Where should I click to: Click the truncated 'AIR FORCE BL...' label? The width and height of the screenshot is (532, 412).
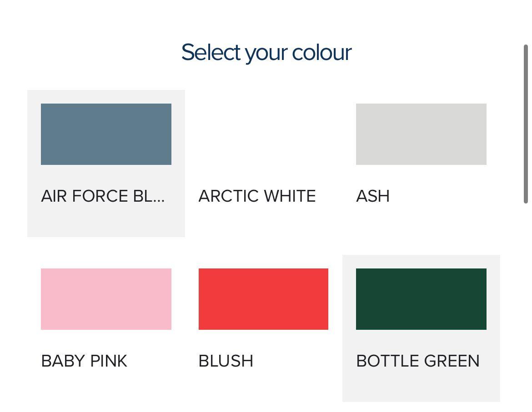pos(103,196)
